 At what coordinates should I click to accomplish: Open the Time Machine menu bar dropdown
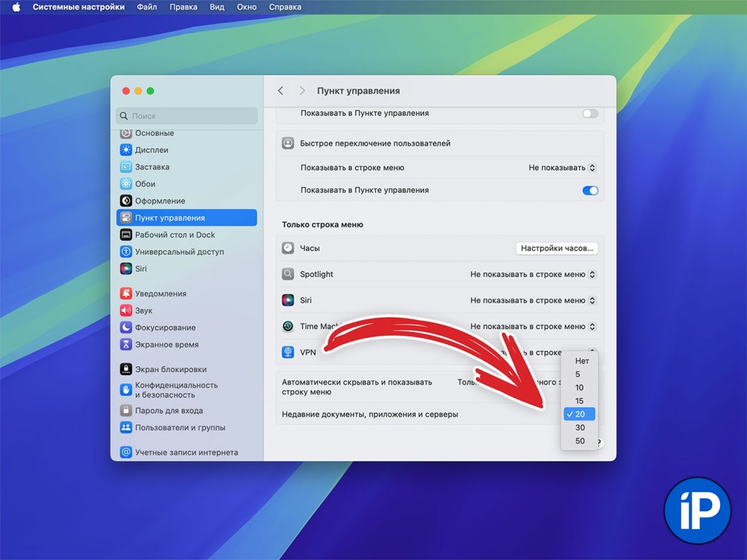(533, 327)
